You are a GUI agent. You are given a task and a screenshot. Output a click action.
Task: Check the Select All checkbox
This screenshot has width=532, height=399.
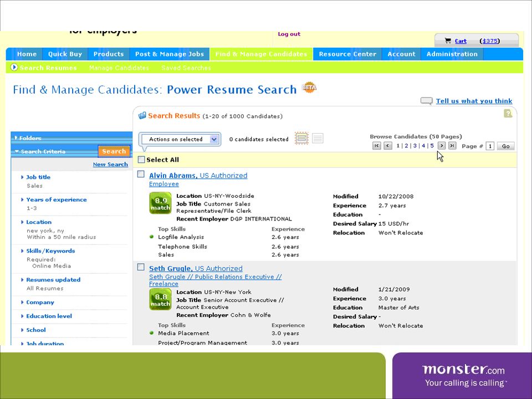pyautogui.click(x=141, y=160)
